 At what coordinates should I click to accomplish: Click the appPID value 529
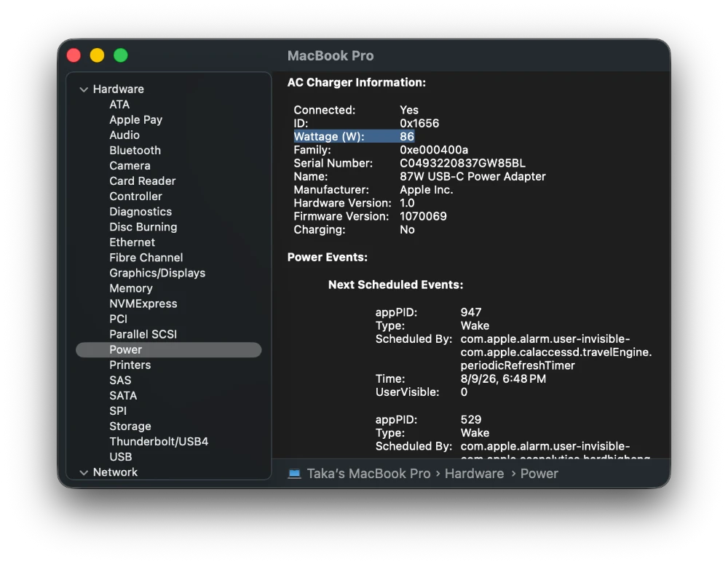click(x=471, y=420)
